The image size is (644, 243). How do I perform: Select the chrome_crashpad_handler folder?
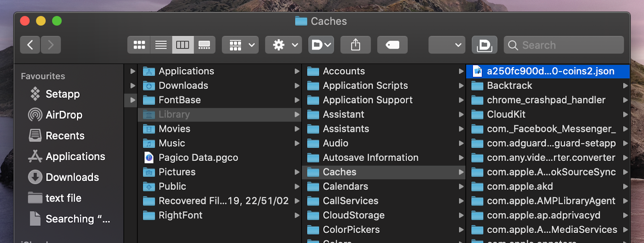point(548,100)
